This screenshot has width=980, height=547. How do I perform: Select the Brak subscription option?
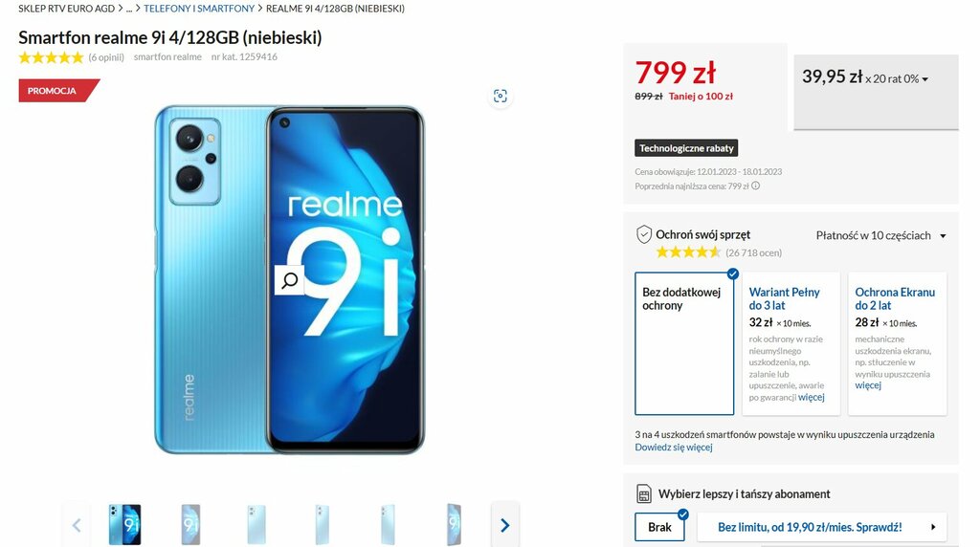tap(659, 527)
